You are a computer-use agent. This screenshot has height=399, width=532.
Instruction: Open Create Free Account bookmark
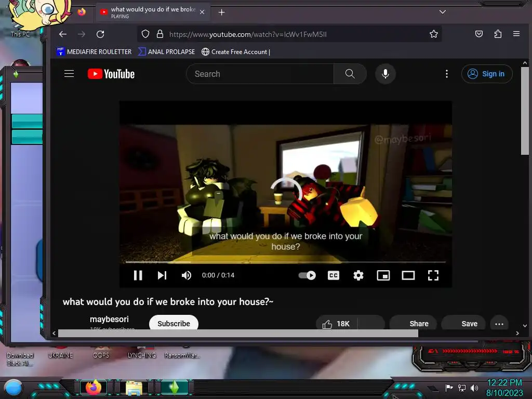(x=236, y=51)
